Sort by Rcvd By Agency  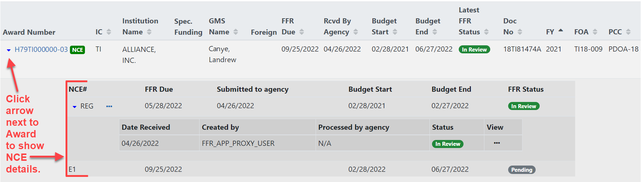(355, 32)
